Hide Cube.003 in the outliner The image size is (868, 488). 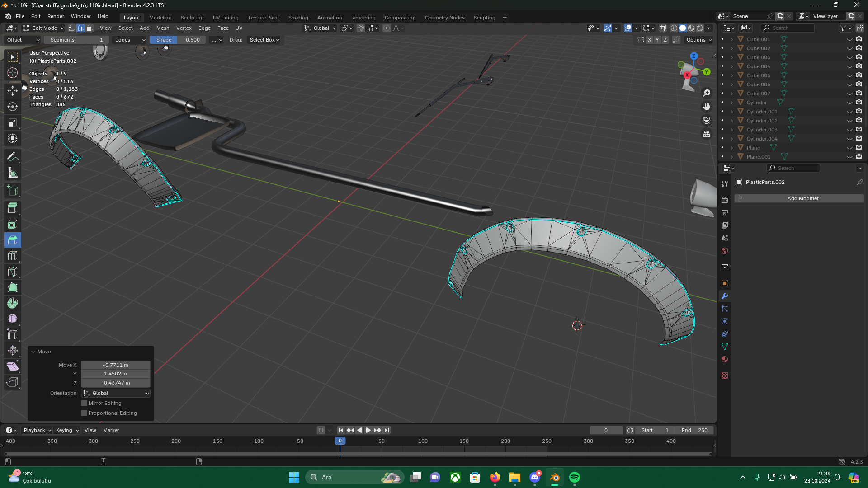point(849,57)
